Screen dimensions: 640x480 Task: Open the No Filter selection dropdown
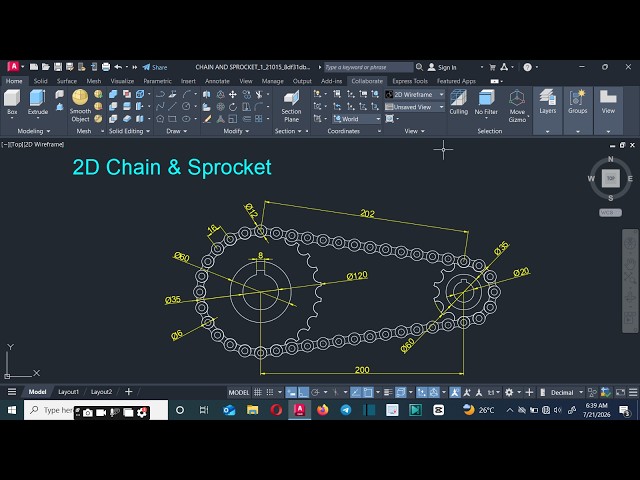coord(486,104)
